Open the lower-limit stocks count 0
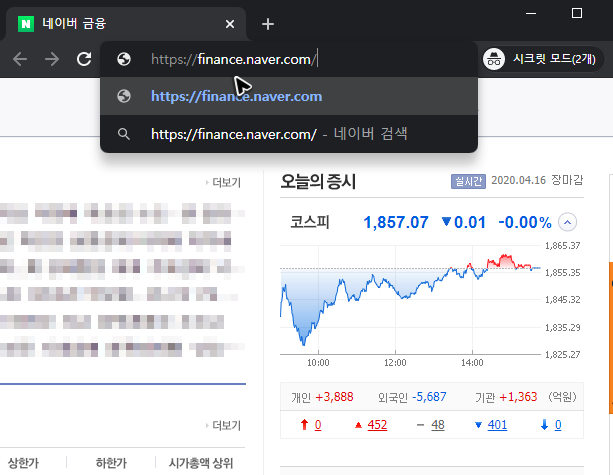This screenshot has height=475, width=613. pyautogui.click(x=558, y=425)
